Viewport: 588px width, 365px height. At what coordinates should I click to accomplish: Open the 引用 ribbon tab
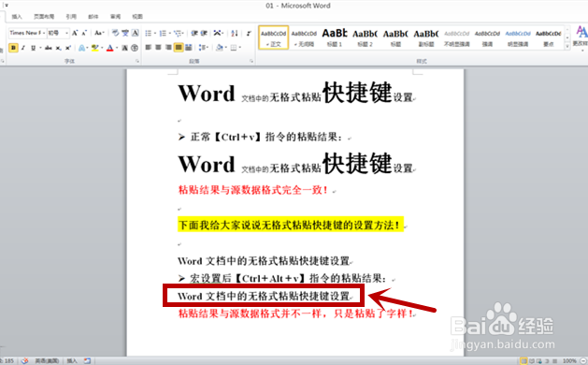click(x=71, y=17)
